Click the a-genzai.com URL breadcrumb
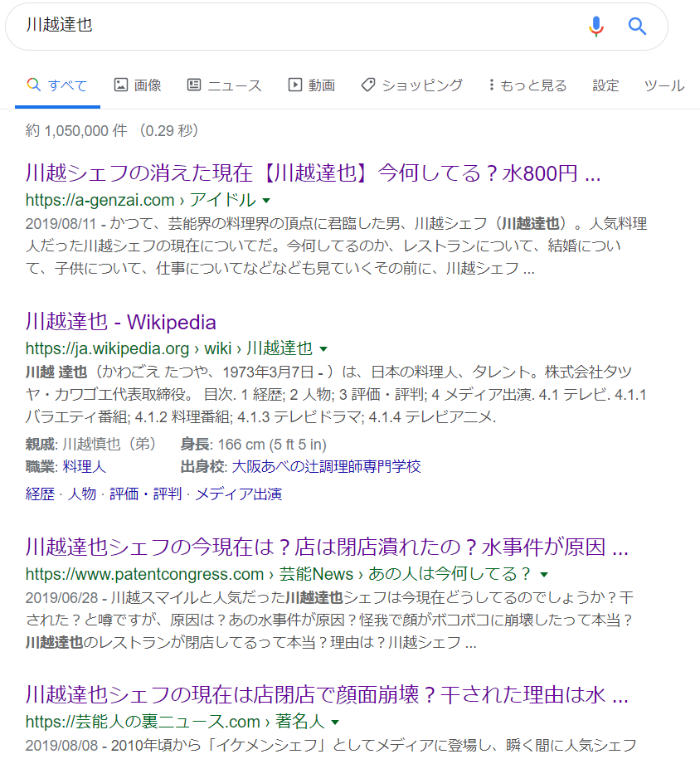The height and width of the screenshot is (759, 700). pos(140,200)
